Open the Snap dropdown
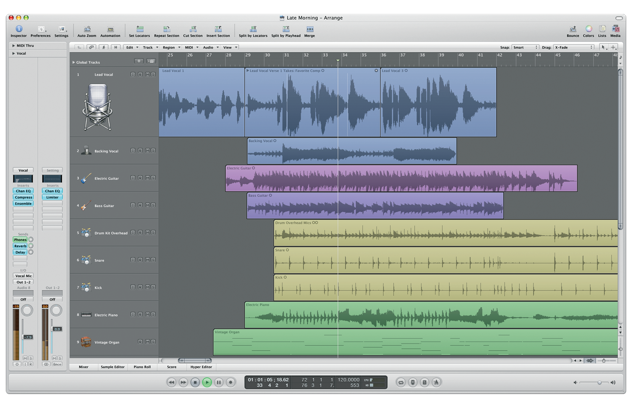The height and width of the screenshot is (400, 632). (x=524, y=48)
